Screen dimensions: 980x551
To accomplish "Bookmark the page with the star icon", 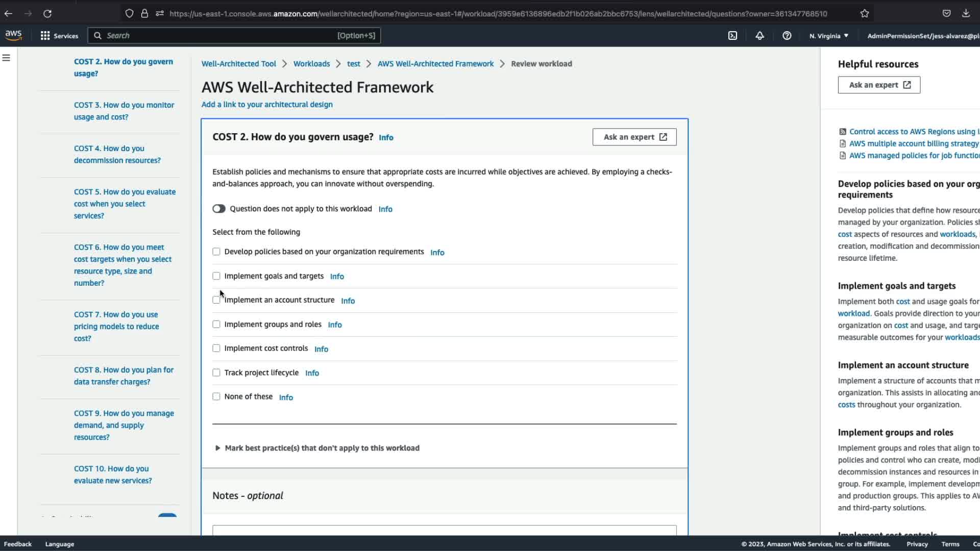I will point(864,14).
